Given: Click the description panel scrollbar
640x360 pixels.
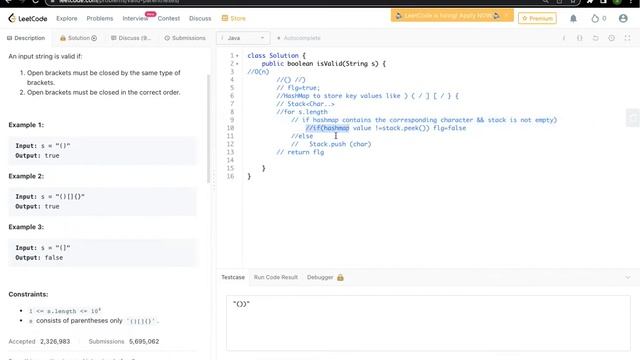Looking at the screenshot, I should [x=209, y=129].
